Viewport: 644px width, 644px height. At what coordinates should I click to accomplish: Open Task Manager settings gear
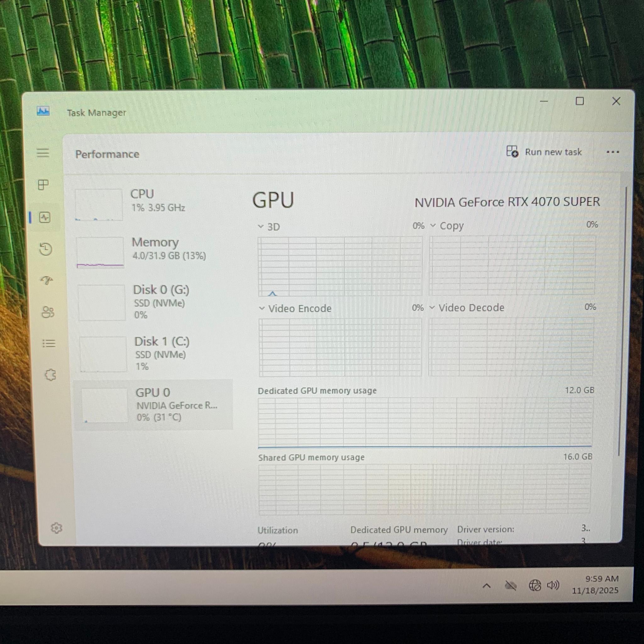[x=56, y=528]
